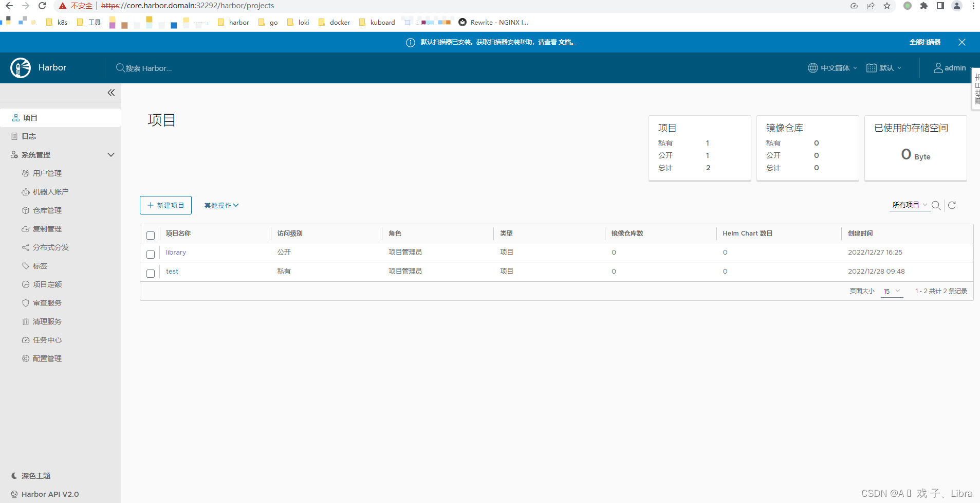Open the 项目 sidebar item
The image size is (980, 503).
coord(61,118)
